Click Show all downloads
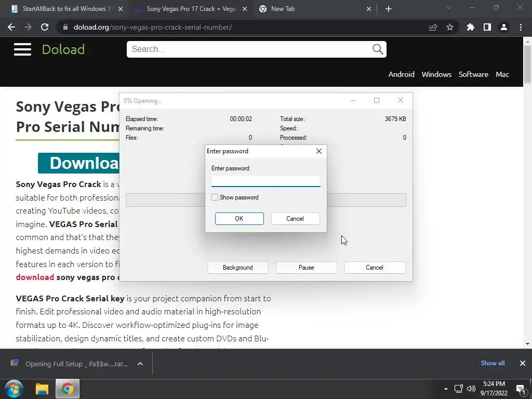 pos(493,363)
